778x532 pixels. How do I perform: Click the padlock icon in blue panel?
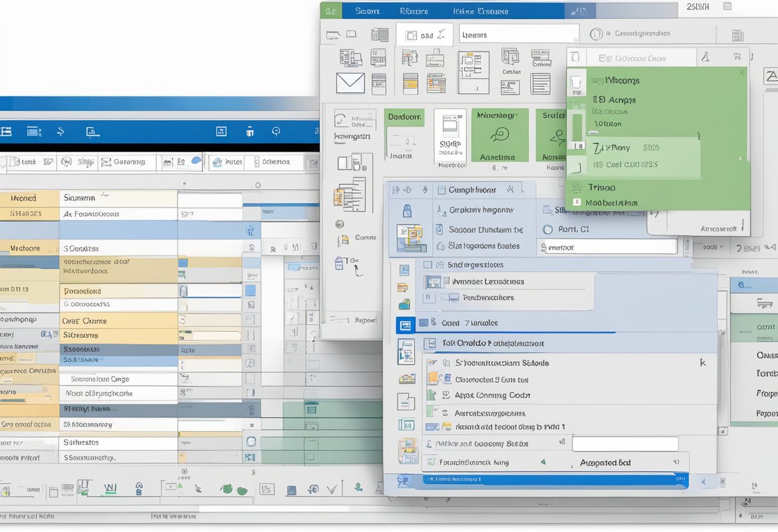(x=406, y=210)
